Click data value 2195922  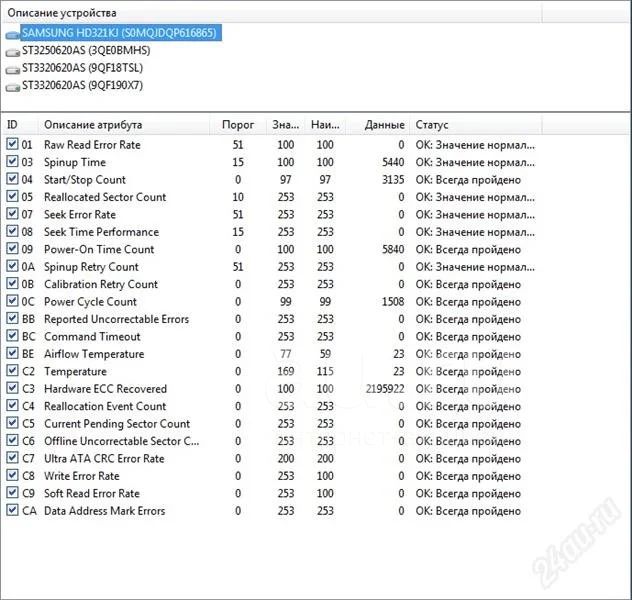tap(385, 389)
